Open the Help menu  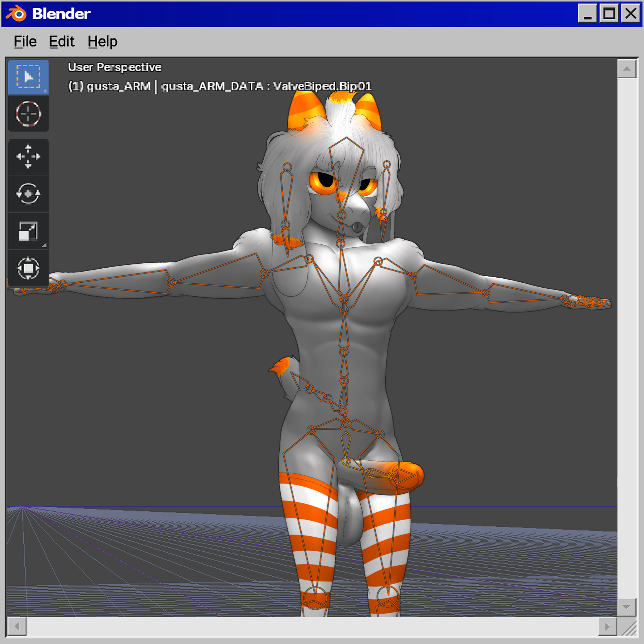pos(102,42)
